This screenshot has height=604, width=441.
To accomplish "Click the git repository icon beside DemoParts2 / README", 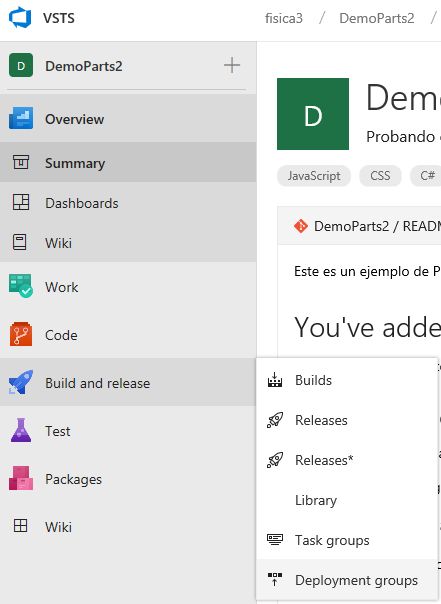I will click(300, 226).
